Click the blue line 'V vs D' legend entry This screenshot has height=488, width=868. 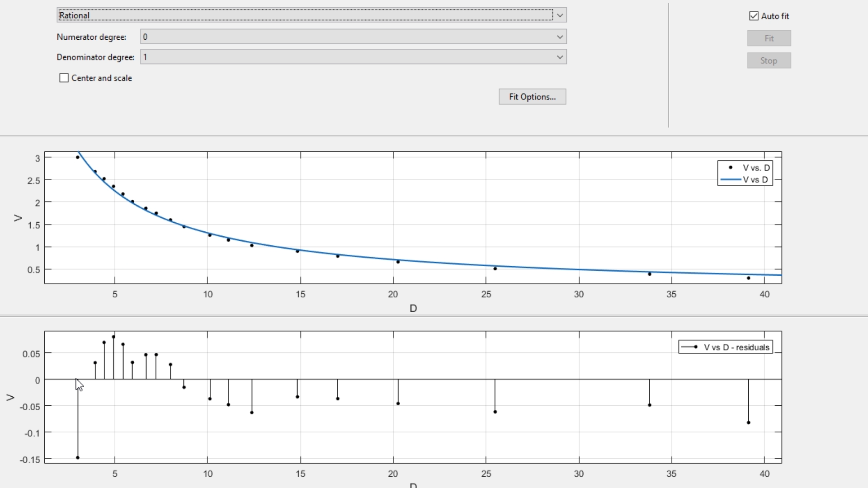755,179
